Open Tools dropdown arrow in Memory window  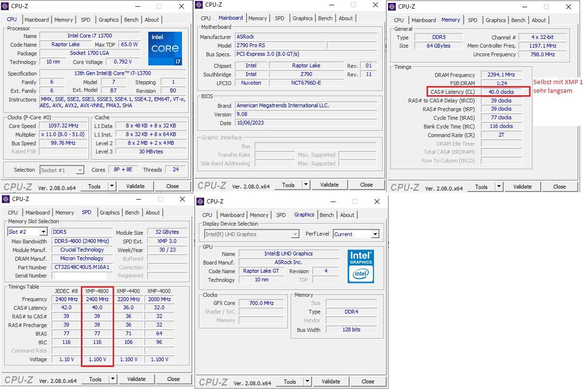pyautogui.click(x=499, y=187)
